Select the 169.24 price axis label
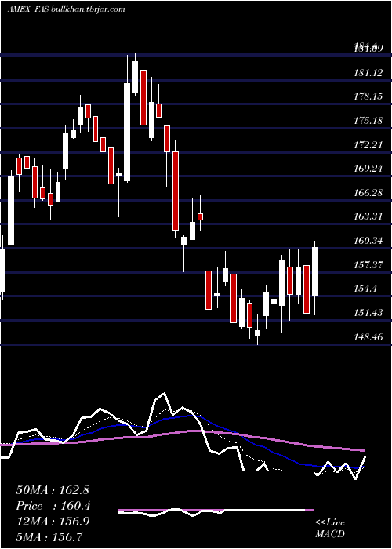392x549 pixels. click(x=368, y=169)
